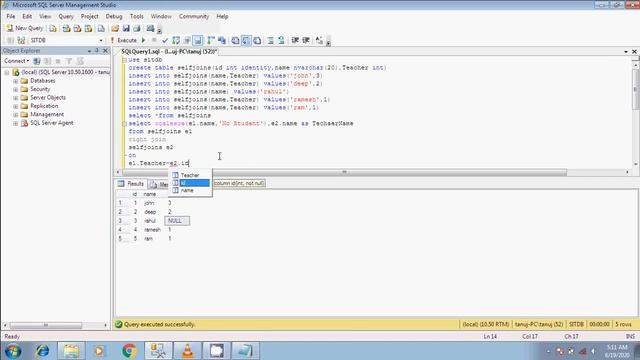Select the SQLQuery1.sql document tab
640x360 pixels.
[x=169, y=52]
